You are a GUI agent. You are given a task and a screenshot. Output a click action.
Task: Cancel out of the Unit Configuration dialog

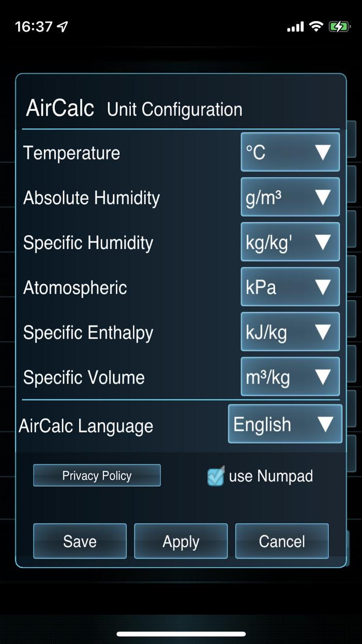(x=282, y=541)
